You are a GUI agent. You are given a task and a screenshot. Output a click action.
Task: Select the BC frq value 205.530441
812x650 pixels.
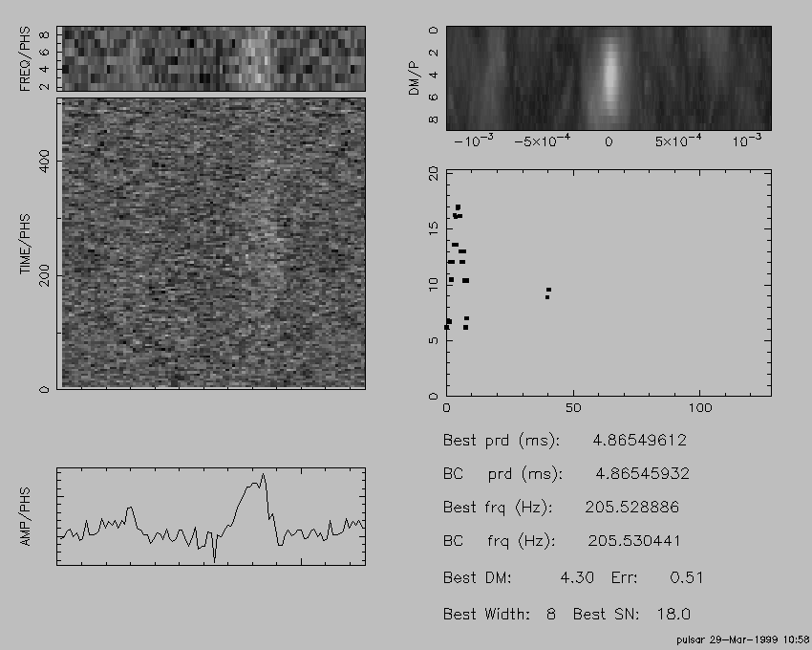[x=633, y=540]
